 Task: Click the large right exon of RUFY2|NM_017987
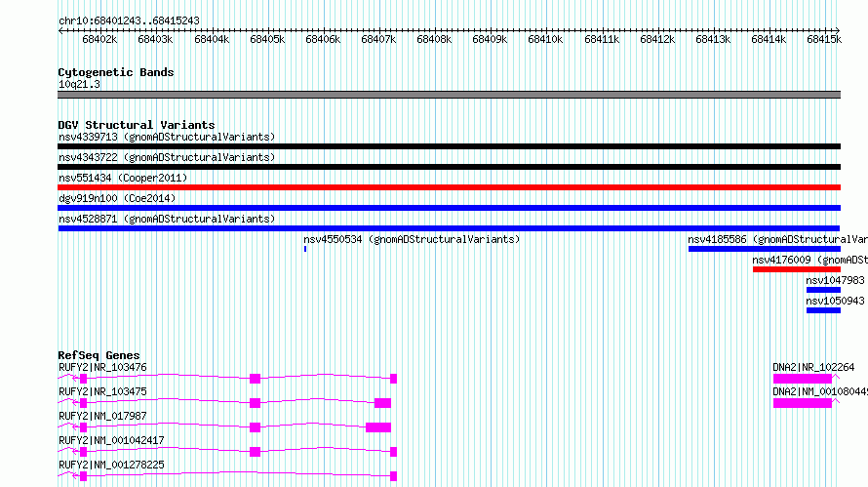point(378,427)
